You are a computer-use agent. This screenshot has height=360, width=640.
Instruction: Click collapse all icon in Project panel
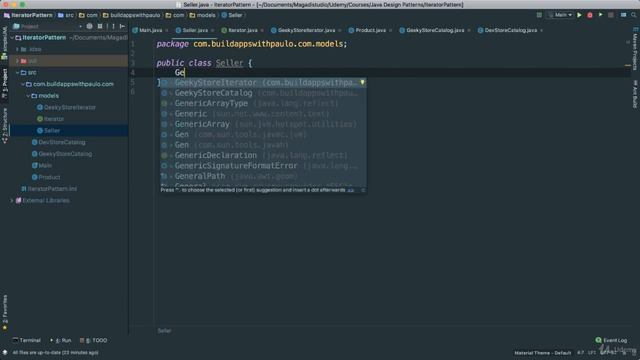pos(100,26)
